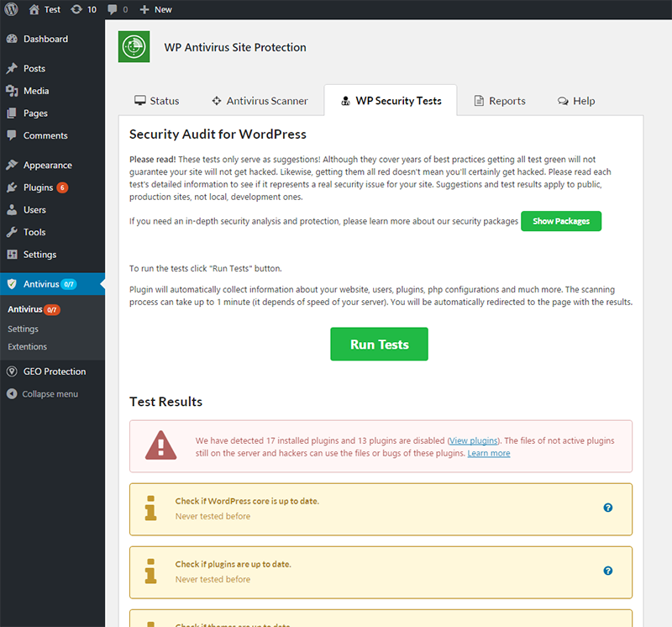Click the green WP Antivirus radar logo

134,47
